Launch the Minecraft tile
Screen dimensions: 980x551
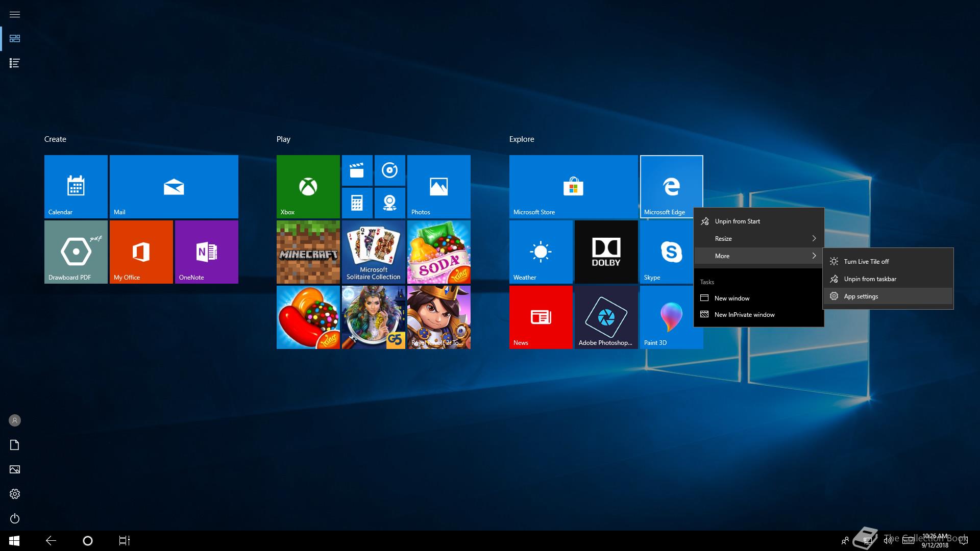308,252
